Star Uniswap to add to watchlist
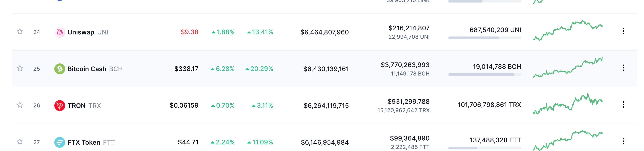Screen dimensions: 644x151 [20, 31]
